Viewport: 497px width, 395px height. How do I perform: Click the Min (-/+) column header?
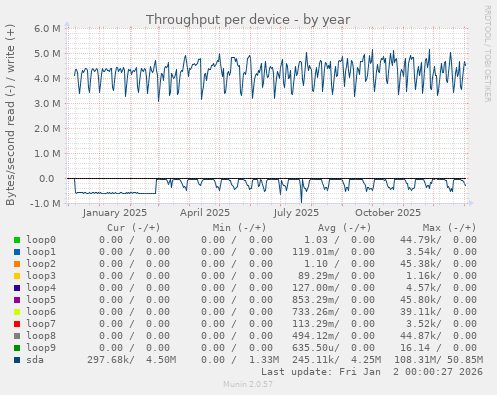click(x=239, y=228)
